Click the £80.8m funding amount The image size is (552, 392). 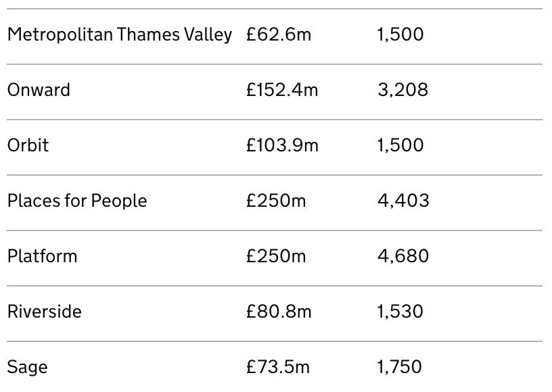(x=279, y=312)
